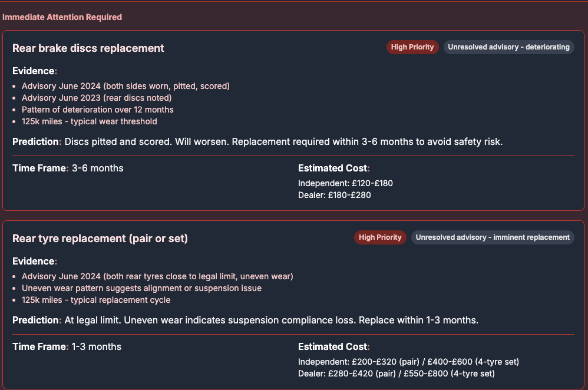
Task: Click the 'Unresolved advisory - deteriorating' badge
Action: (x=508, y=47)
